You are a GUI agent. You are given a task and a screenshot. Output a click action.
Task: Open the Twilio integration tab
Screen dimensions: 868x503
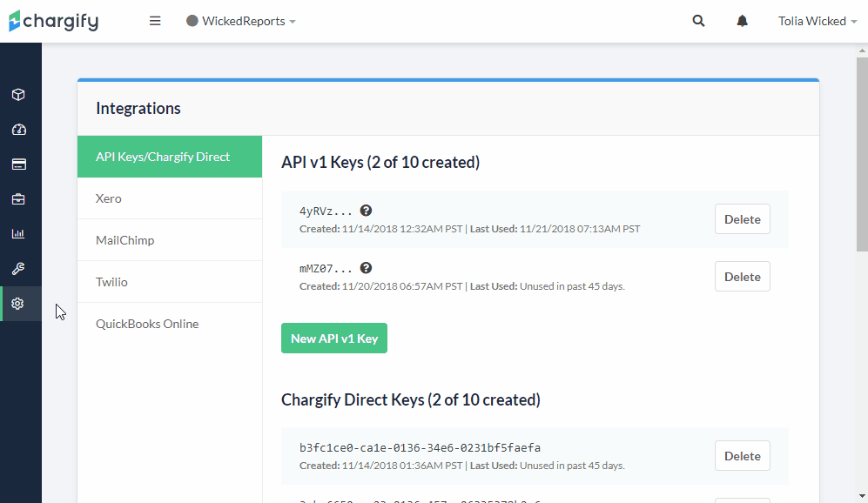pos(170,282)
